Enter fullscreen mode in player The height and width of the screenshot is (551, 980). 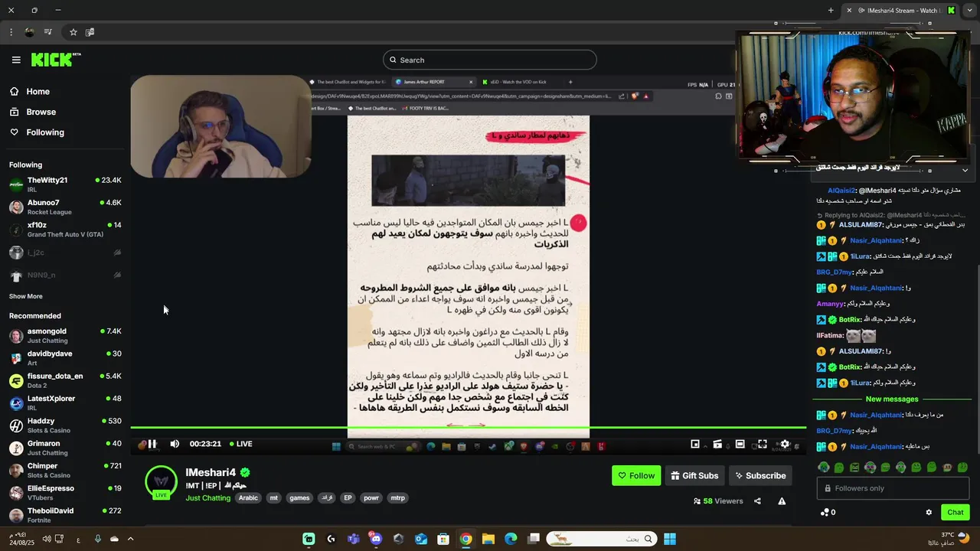point(762,444)
